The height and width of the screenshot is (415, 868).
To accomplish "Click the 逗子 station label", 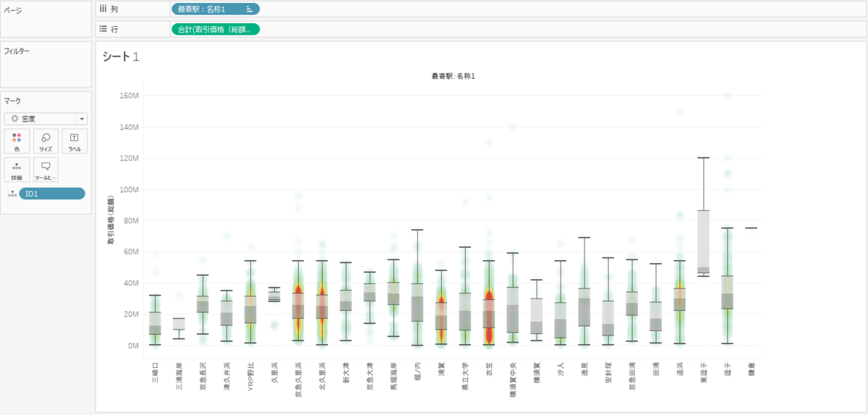I will (728, 369).
